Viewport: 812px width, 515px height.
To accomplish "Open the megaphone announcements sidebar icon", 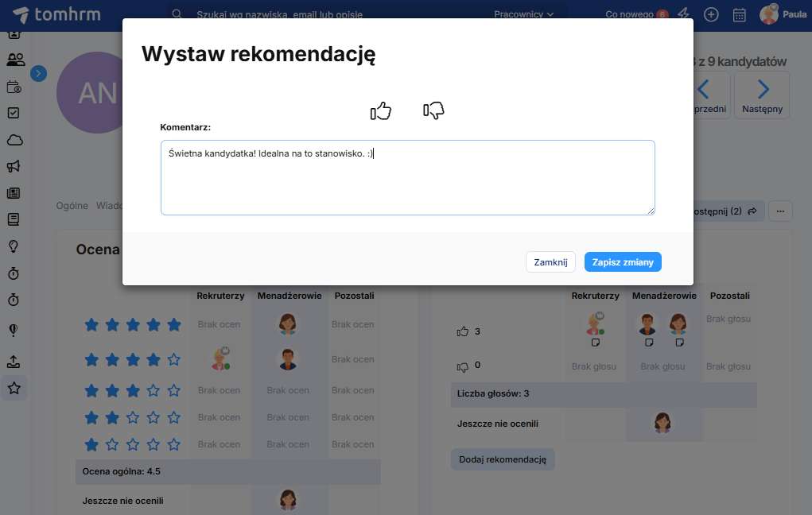I will click(x=14, y=166).
